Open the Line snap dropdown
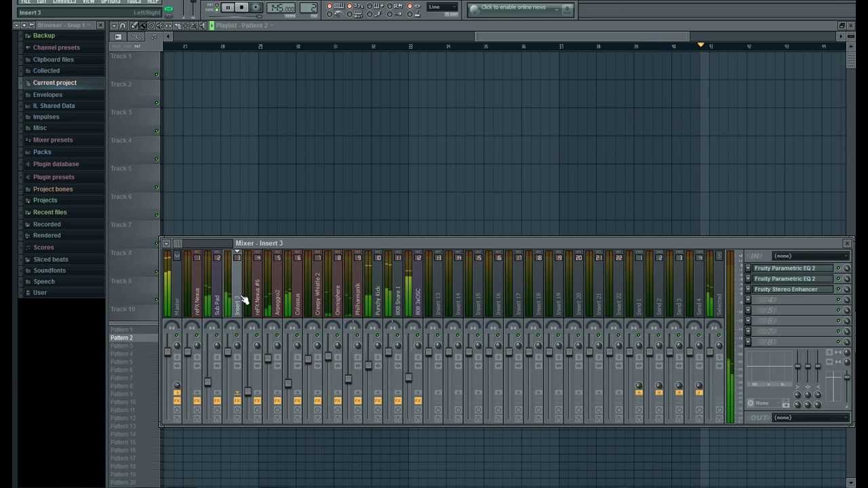The width and height of the screenshot is (868, 488). 441,7
